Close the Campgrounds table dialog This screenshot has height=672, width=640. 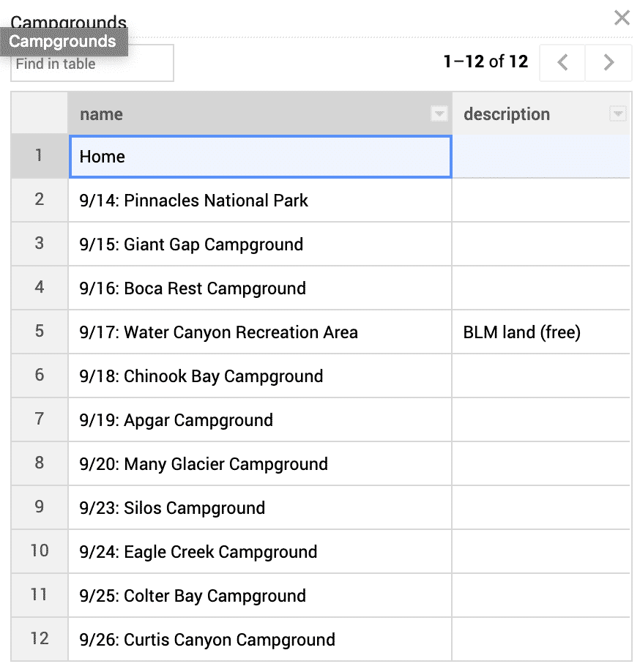(x=622, y=18)
